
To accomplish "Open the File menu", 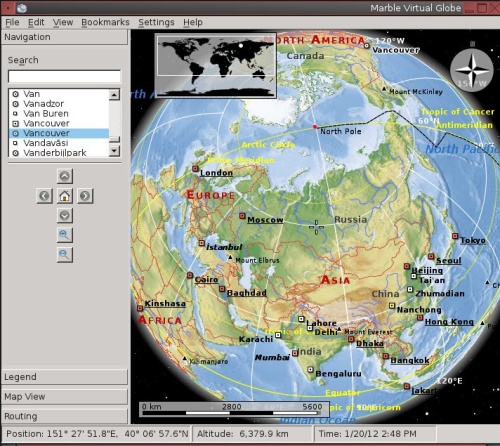I will (x=12, y=22).
